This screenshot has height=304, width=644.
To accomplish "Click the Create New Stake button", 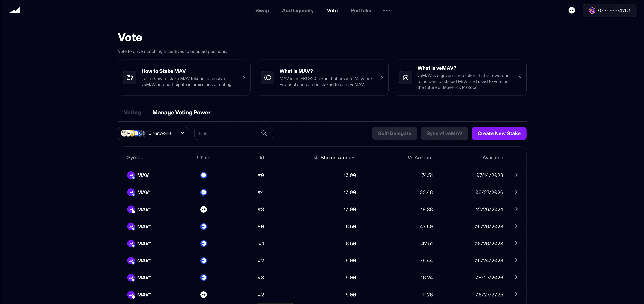I will tap(499, 133).
